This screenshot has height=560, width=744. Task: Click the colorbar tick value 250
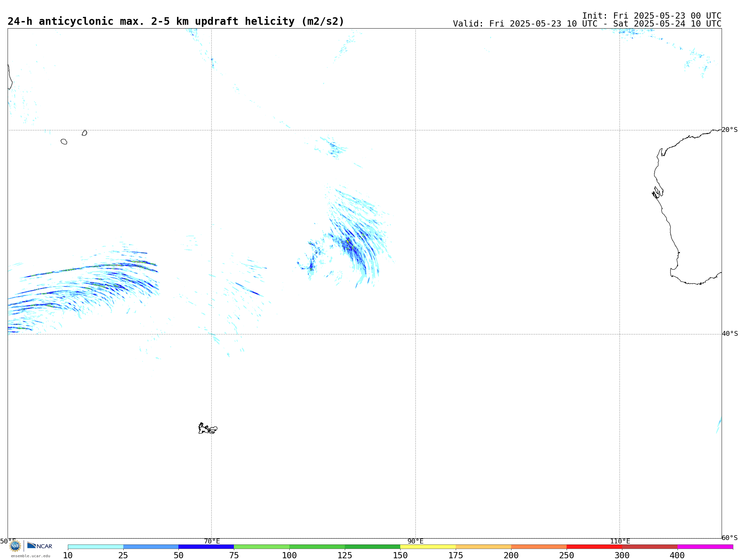click(x=567, y=555)
